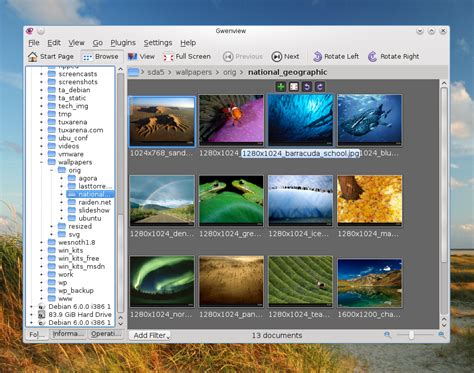Click the thumbnail size zoom slider
Image resolution: width=474 pixels, height=373 pixels.
click(414, 335)
